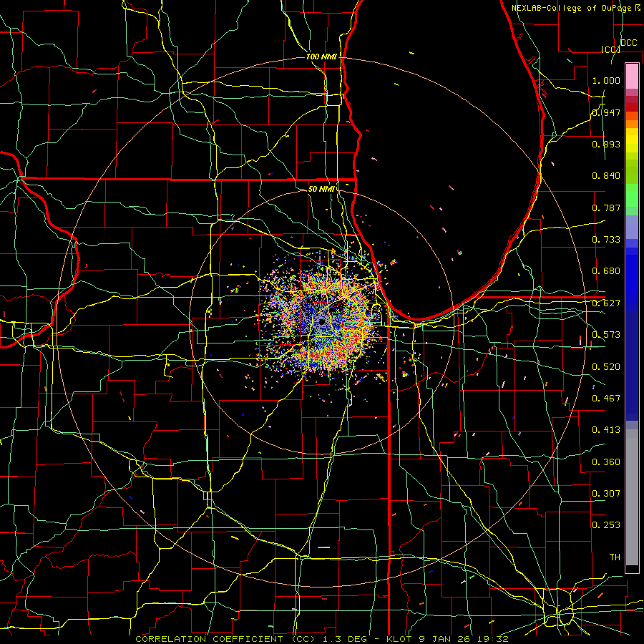
Task: Select the 0.573 scale value
Action: [606, 335]
